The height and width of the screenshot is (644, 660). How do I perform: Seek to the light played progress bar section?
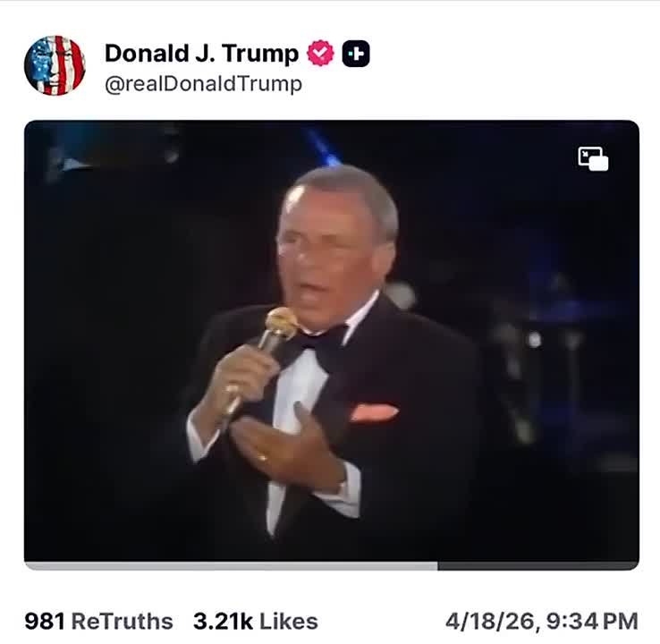pyautogui.click(x=231, y=565)
